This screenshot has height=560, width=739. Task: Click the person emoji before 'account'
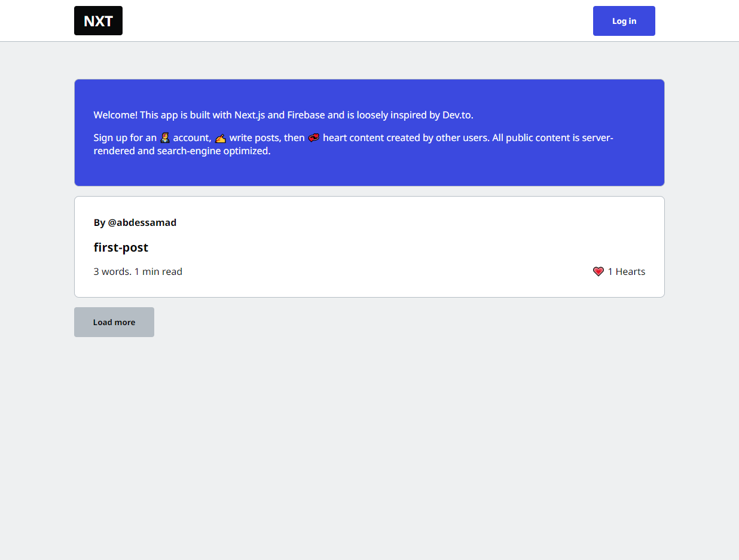point(165,138)
